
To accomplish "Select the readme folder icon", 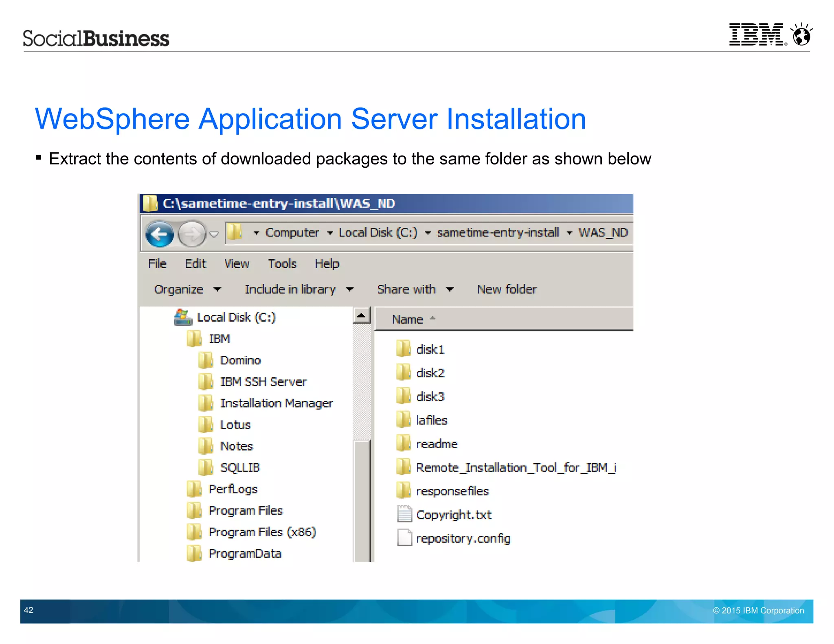I will tap(404, 443).
